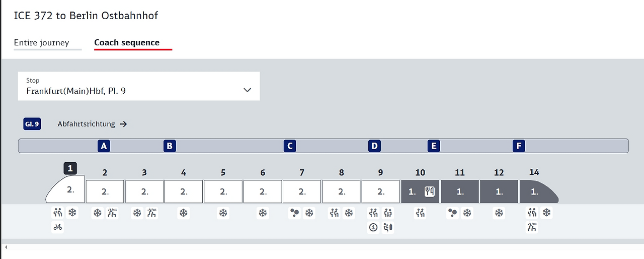Click the snowflake air-conditioning icon under coach 4
The height and width of the screenshot is (259, 644).
[x=184, y=213]
